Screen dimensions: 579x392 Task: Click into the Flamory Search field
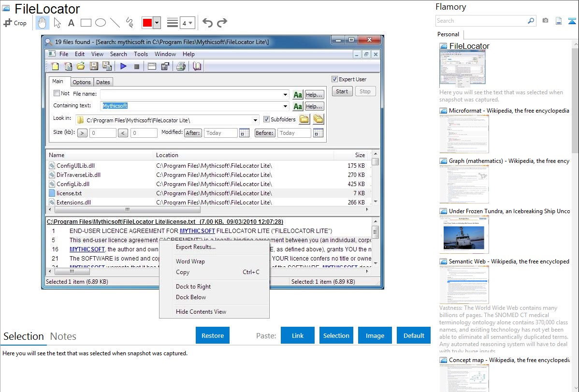(481, 21)
